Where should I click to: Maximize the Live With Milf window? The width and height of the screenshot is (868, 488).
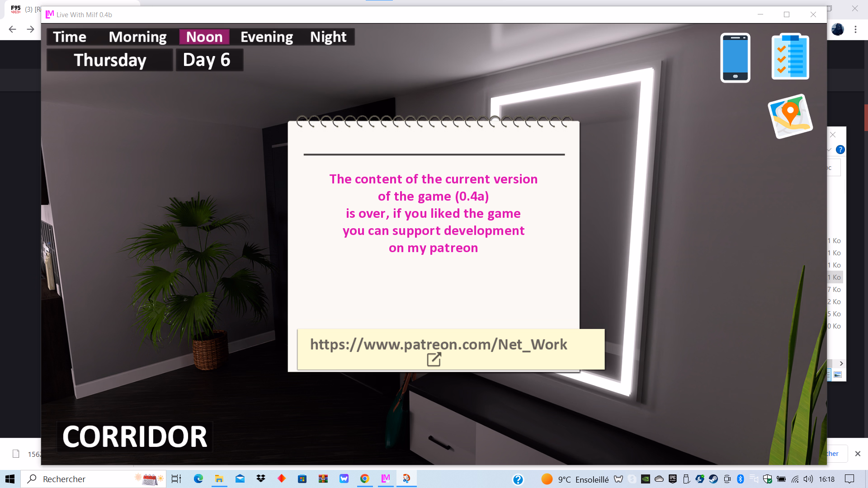click(x=787, y=14)
